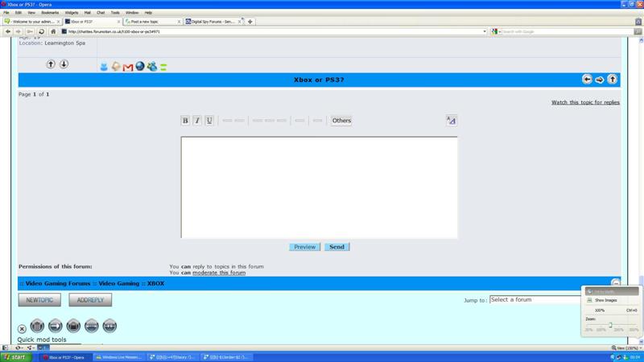Close the 'Xbox or PS3?' tab
The height and width of the screenshot is (362, 644).
click(x=118, y=22)
